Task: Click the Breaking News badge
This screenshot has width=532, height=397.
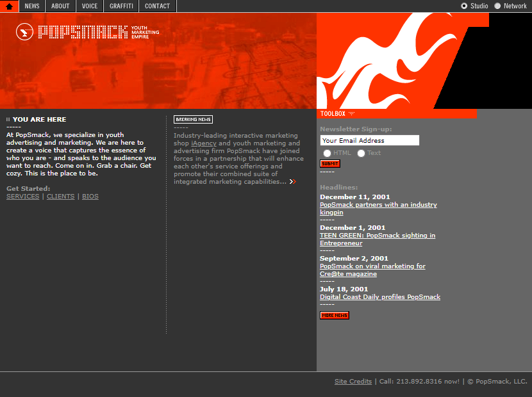Action: pos(193,119)
